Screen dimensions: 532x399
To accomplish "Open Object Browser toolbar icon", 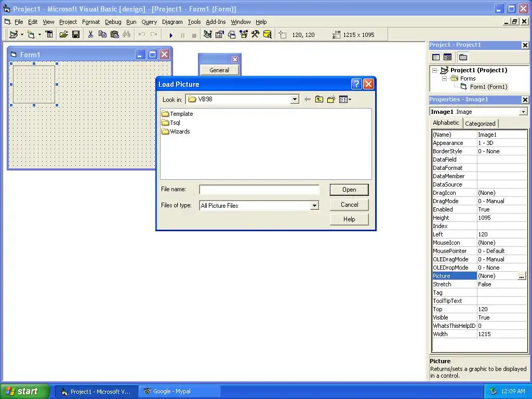I will (x=244, y=35).
